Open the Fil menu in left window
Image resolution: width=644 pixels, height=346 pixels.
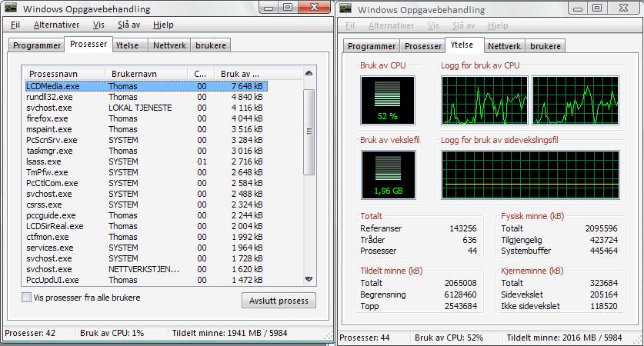[15, 25]
